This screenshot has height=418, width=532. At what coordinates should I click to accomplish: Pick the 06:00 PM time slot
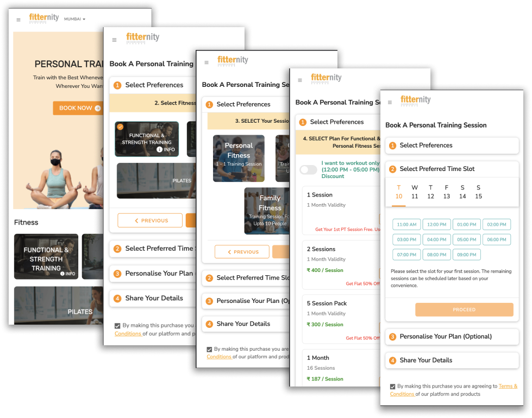(497, 240)
